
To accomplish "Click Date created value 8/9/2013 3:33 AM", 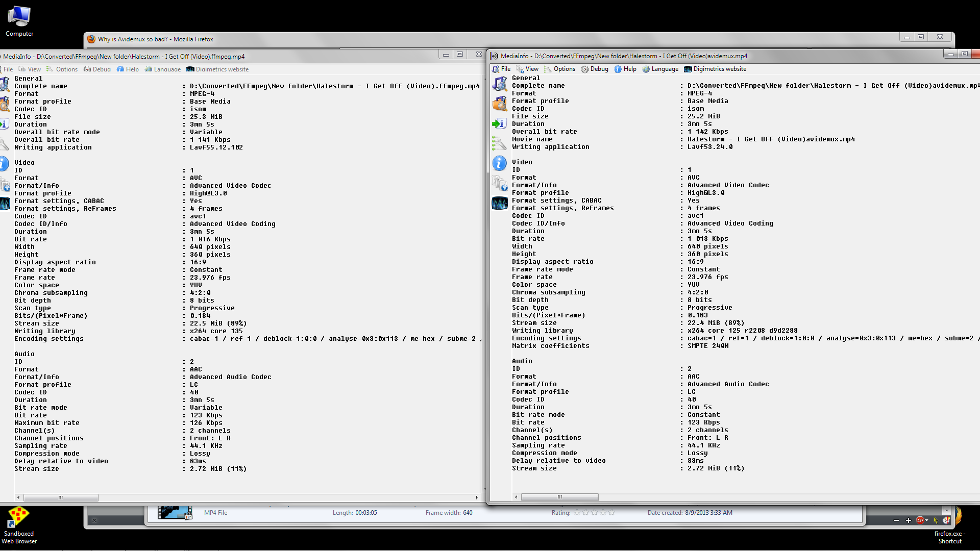I will (709, 513).
